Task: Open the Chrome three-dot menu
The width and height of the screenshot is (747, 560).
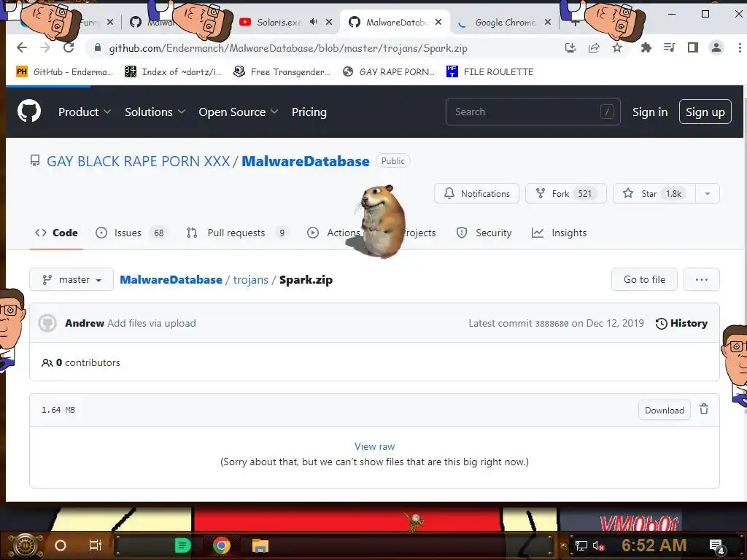Action: click(740, 47)
